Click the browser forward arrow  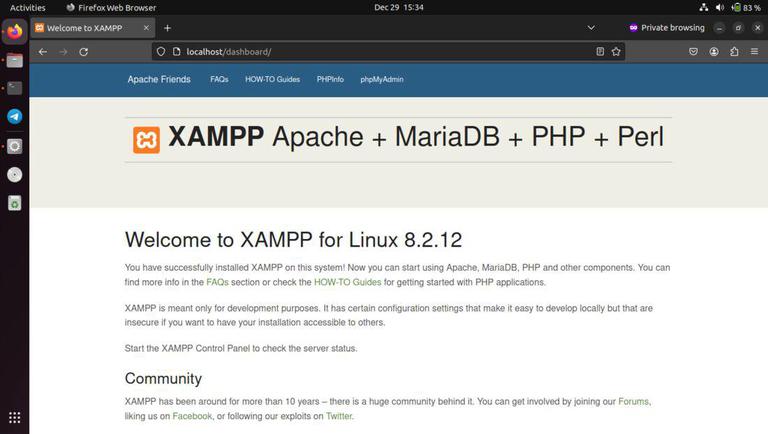click(63, 51)
